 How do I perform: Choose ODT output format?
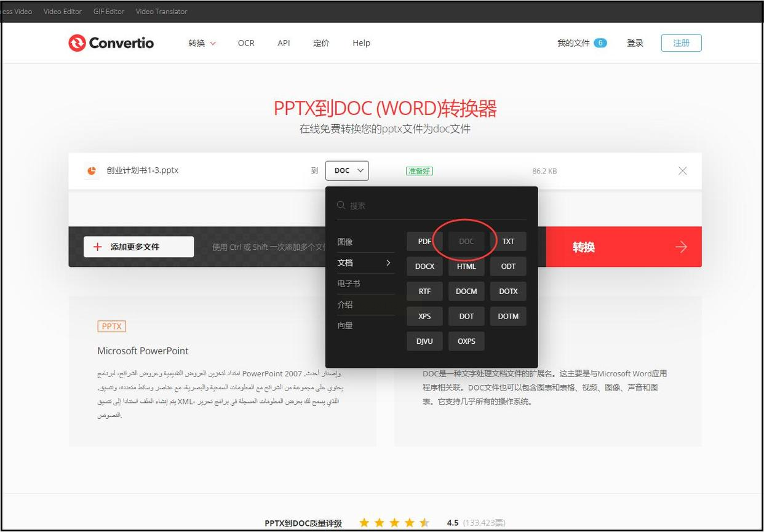pos(508,266)
